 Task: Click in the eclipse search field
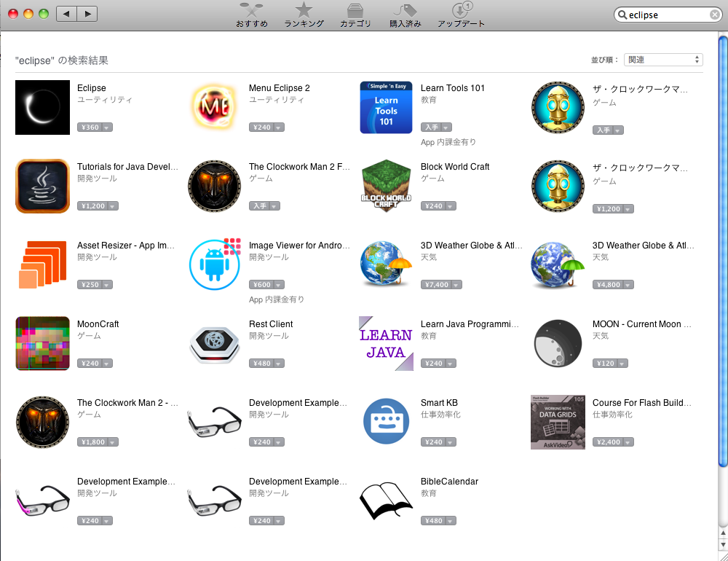pyautogui.click(x=668, y=15)
